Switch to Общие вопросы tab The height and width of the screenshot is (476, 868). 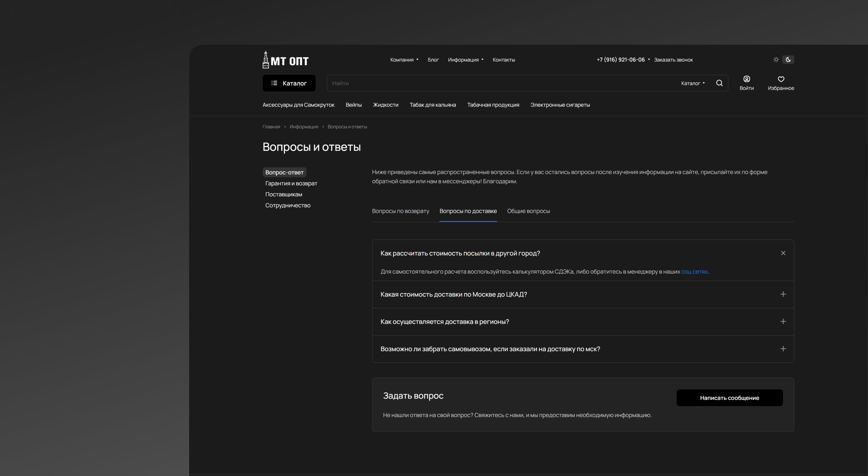click(x=528, y=211)
